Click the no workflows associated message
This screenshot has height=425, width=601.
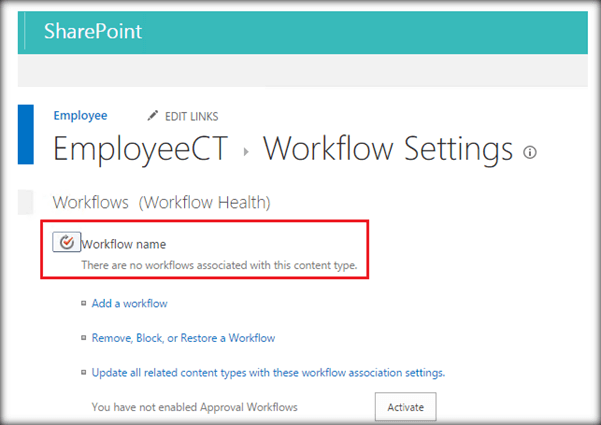point(218,265)
